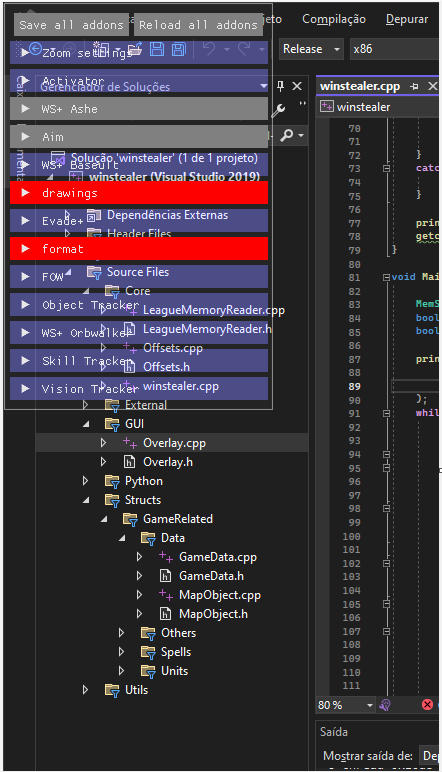The height and width of the screenshot is (772, 442).
Task: Expand the Others folder arrow
Action: [x=122, y=633]
